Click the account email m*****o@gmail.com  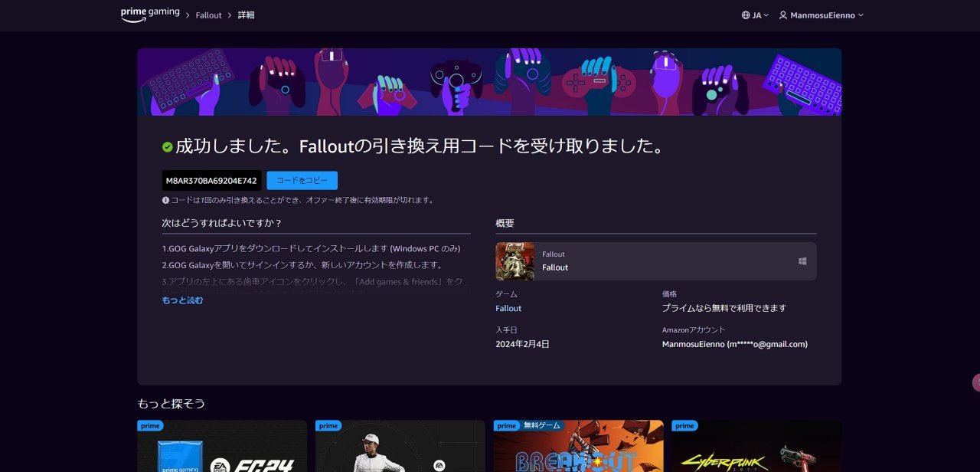coord(767,344)
